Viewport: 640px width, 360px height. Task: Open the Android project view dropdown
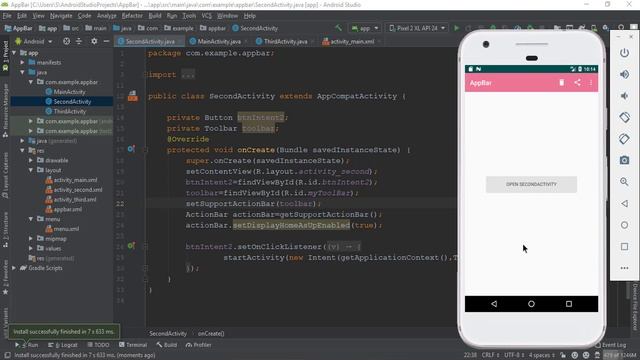point(34,41)
